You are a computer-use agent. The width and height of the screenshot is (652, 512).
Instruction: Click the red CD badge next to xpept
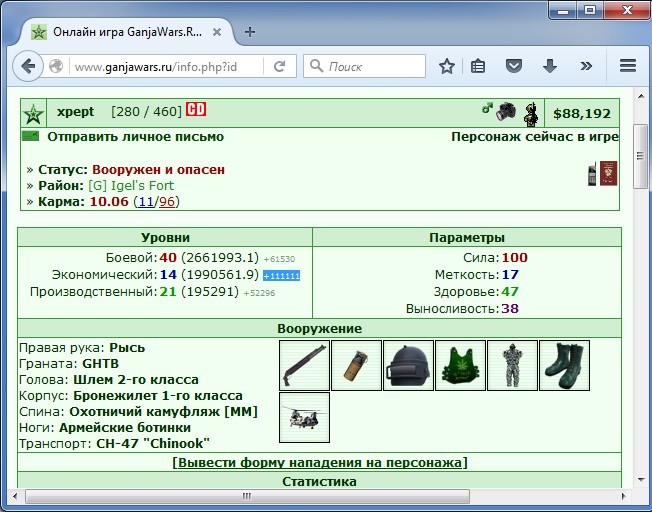point(196,109)
